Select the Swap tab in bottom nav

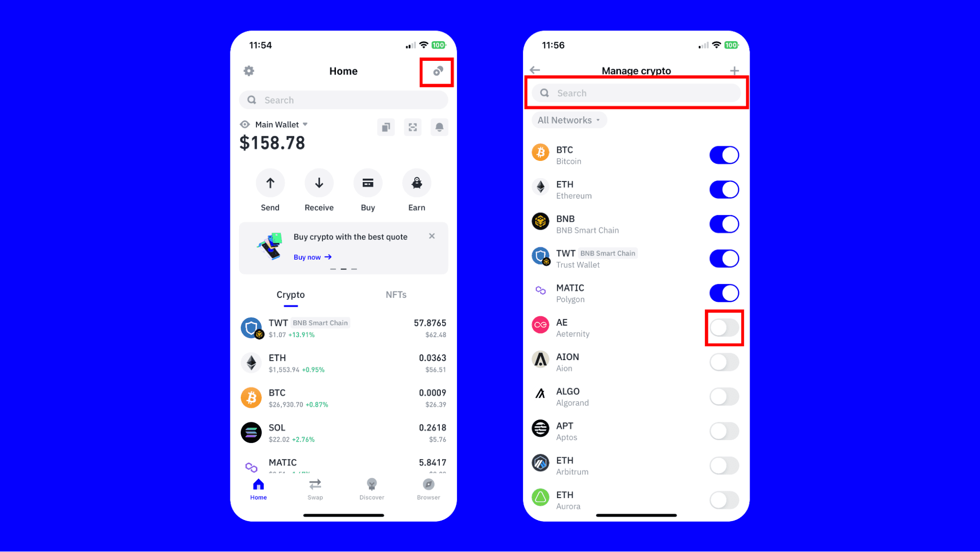click(314, 489)
